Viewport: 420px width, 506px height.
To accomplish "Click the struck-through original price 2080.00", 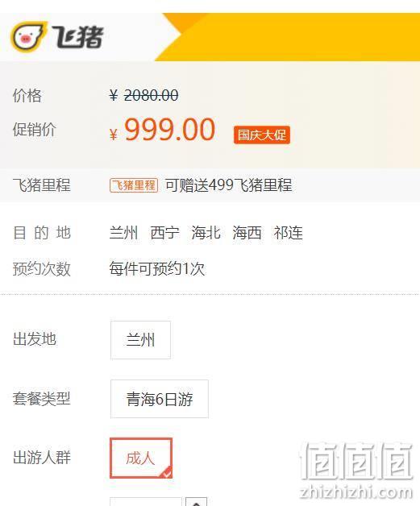I will click(151, 95).
